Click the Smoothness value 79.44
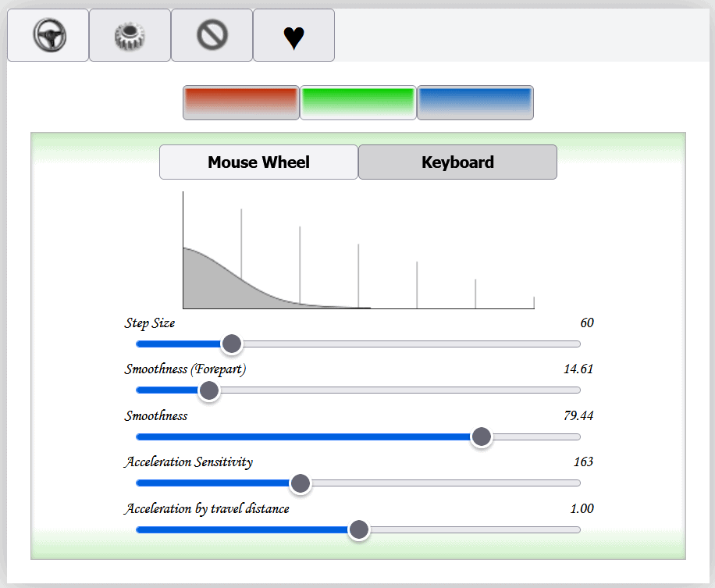715x588 pixels. point(578,415)
